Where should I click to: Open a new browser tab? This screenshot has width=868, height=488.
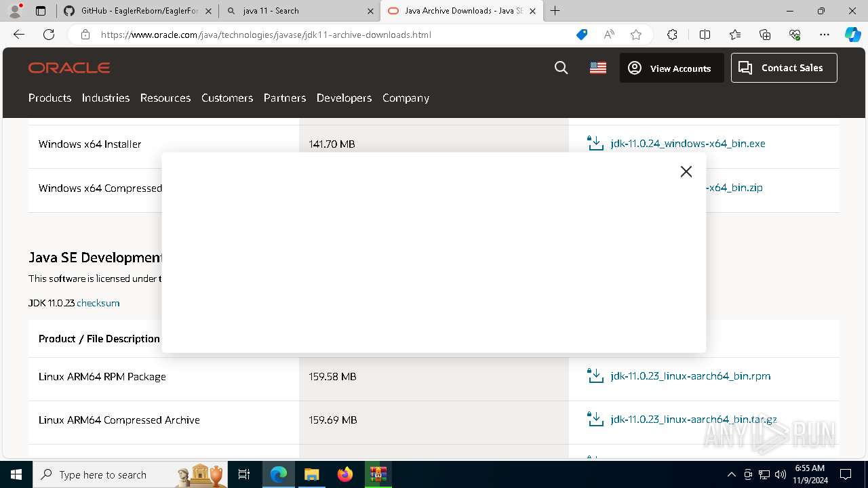click(x=555, y=11)
